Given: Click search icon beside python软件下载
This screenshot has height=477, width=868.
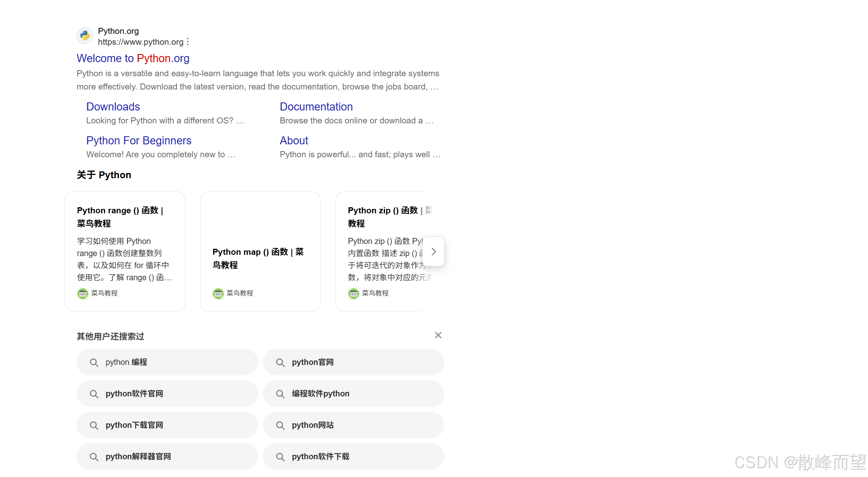Looking at the screenshot, I should [x=280, y=457].
